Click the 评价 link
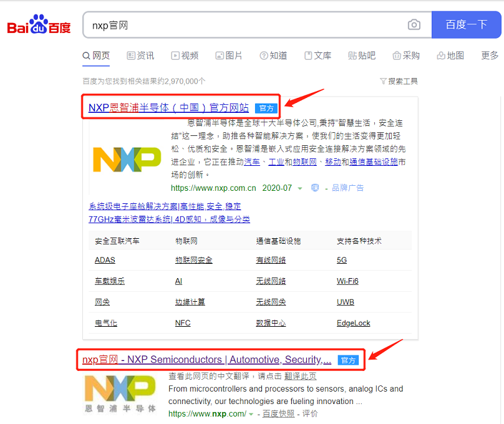 [x=310, y=414]
